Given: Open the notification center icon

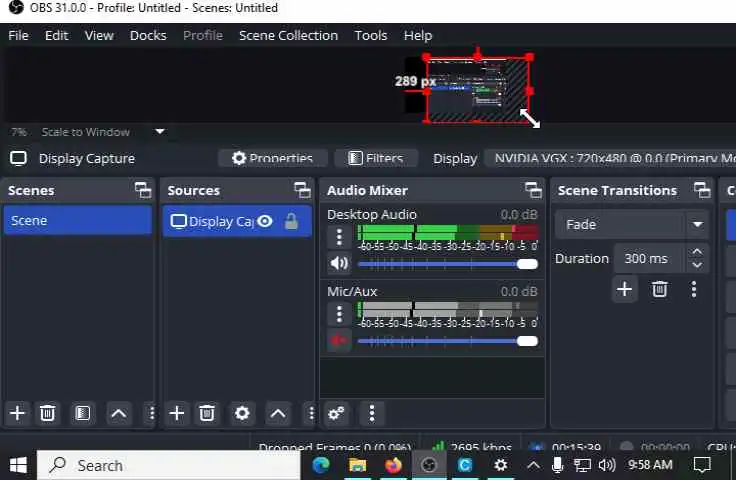Looking at the screenshot, I should [x=702, y=465].
